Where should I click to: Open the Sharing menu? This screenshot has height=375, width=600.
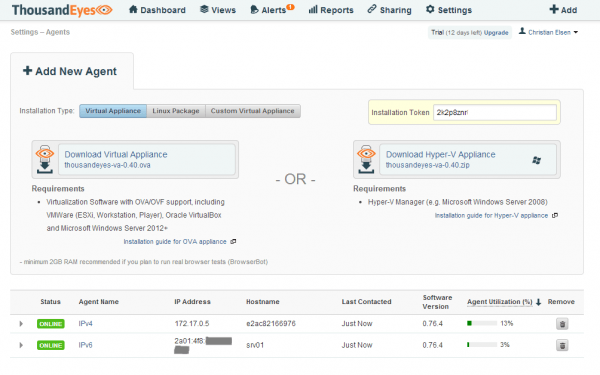coord(390,10)
